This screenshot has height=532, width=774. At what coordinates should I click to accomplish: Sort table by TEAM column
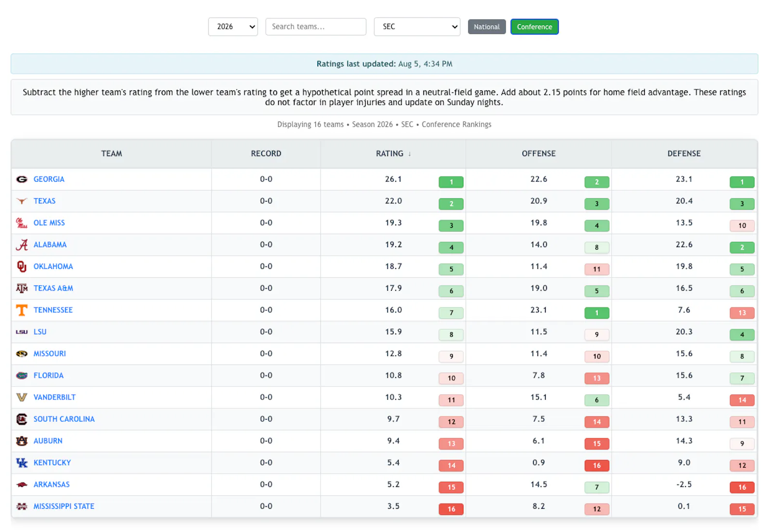(x=112, y=154)
